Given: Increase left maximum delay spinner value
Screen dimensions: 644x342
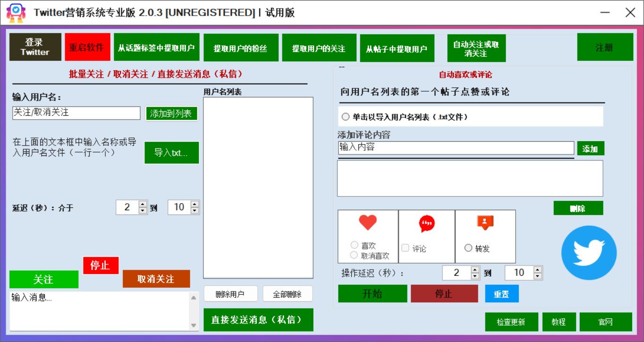Looking at the screenshot, I should coord(195,204).
